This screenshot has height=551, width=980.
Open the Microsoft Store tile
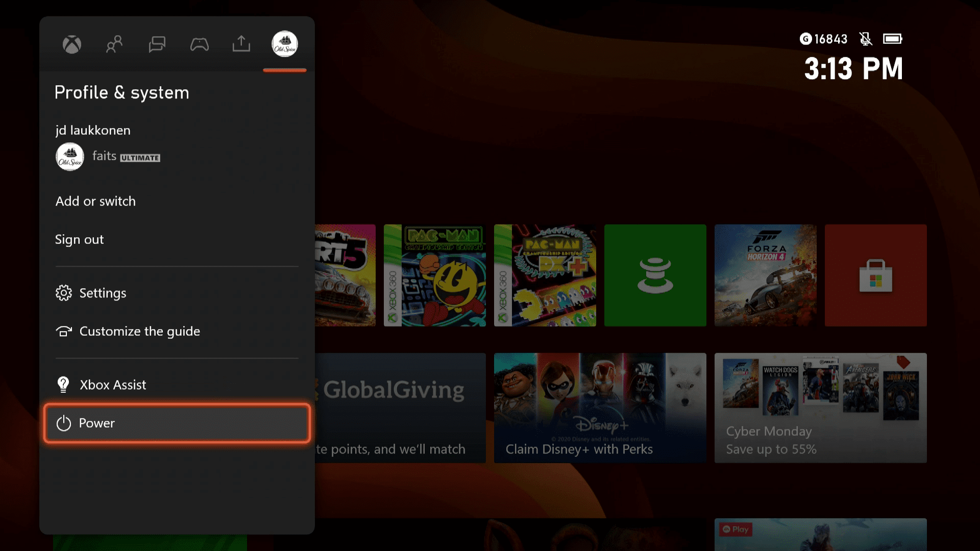[x=876, y=276]
